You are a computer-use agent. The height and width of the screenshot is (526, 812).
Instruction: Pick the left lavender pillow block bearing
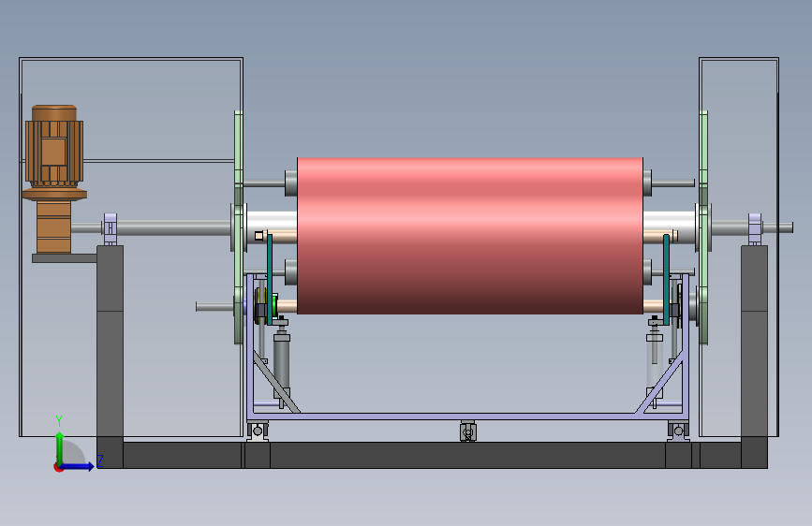(x=111, y=228)
